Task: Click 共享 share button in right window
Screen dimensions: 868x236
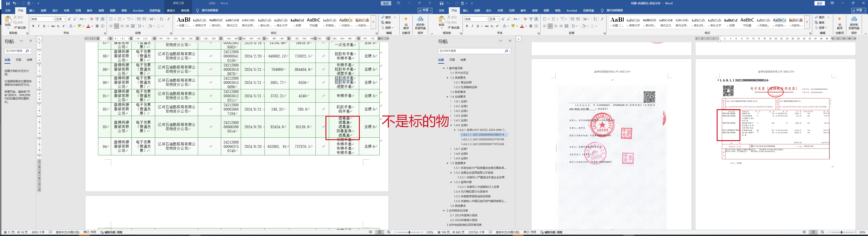Action: tap(859, 10)
